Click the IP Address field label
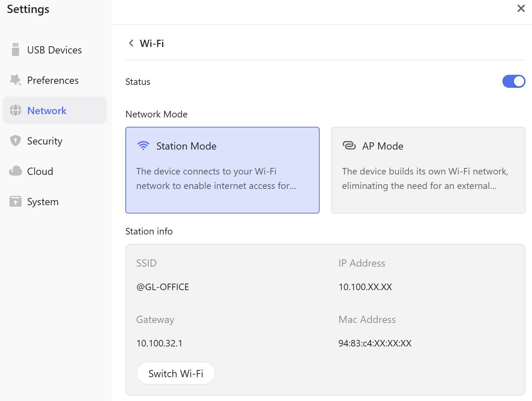 [x=362, y=263]
